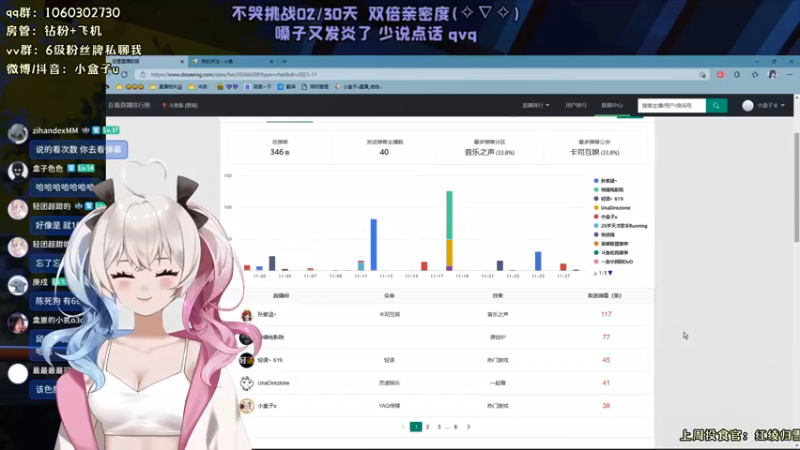Open 直播排行 dropdown in header
Screen dimensions: 800x450
535,106
